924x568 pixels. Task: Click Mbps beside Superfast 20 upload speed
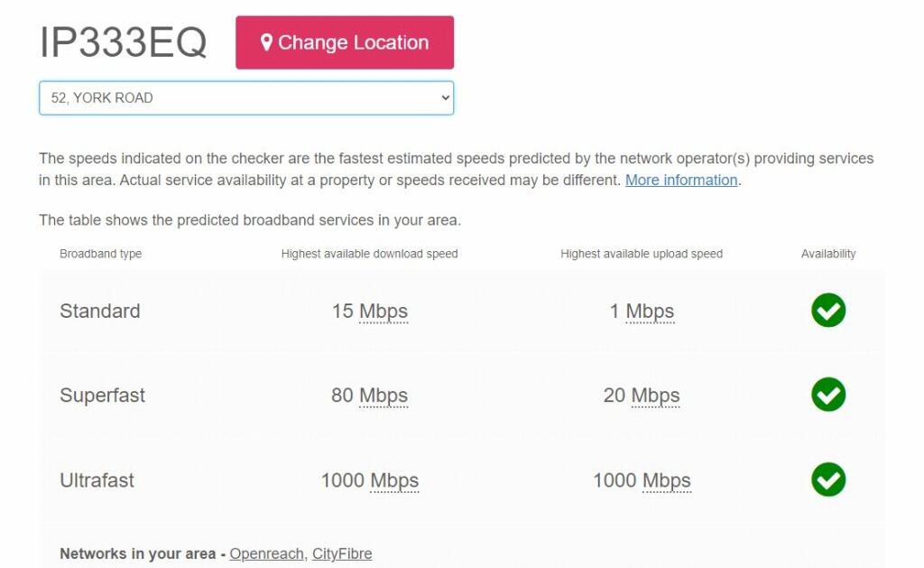(655, 396)
